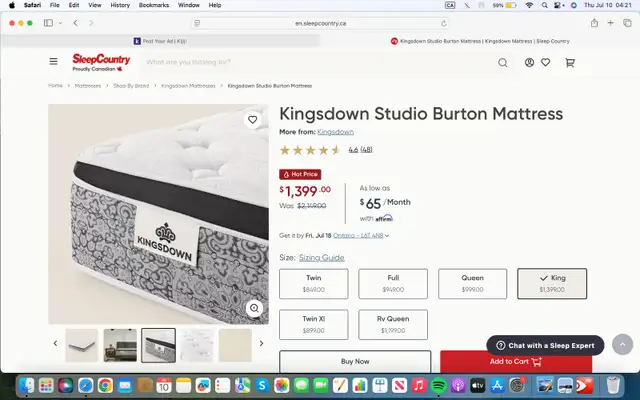Screen dimensions: 640x400
Task: Open the View menu
Action: pyautogui.click(x=95, y=5)
